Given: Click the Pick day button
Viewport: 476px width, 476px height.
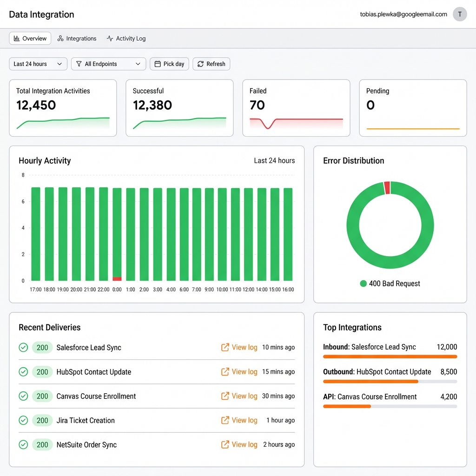Looking at the screenshot, I should coord(169,64).
